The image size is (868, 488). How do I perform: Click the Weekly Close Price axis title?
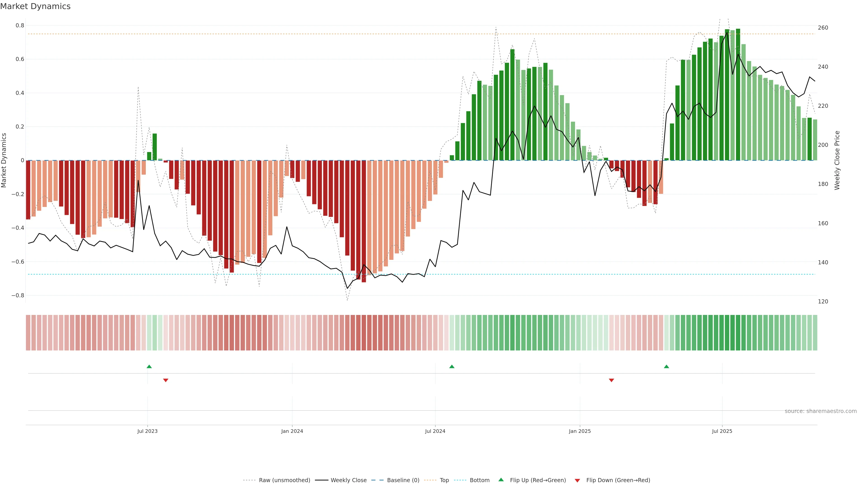[837, 160]
